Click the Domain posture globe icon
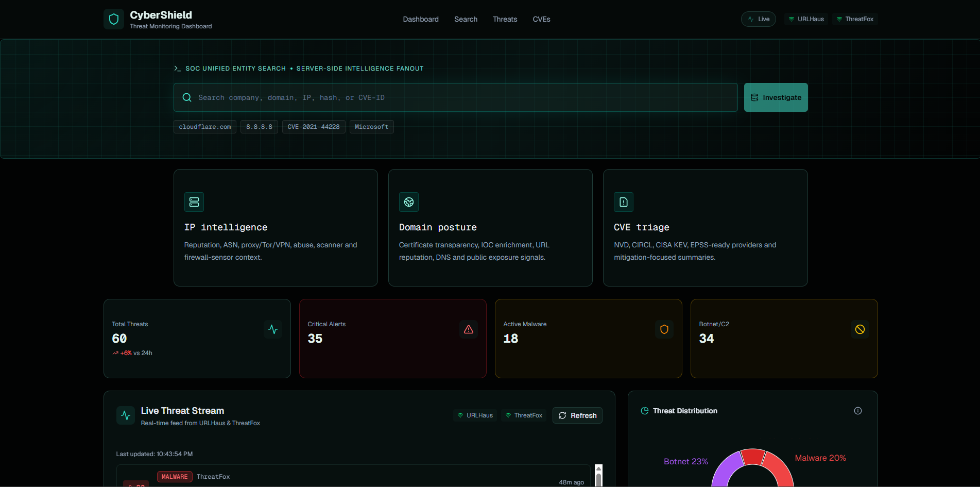 coord(409,202)
